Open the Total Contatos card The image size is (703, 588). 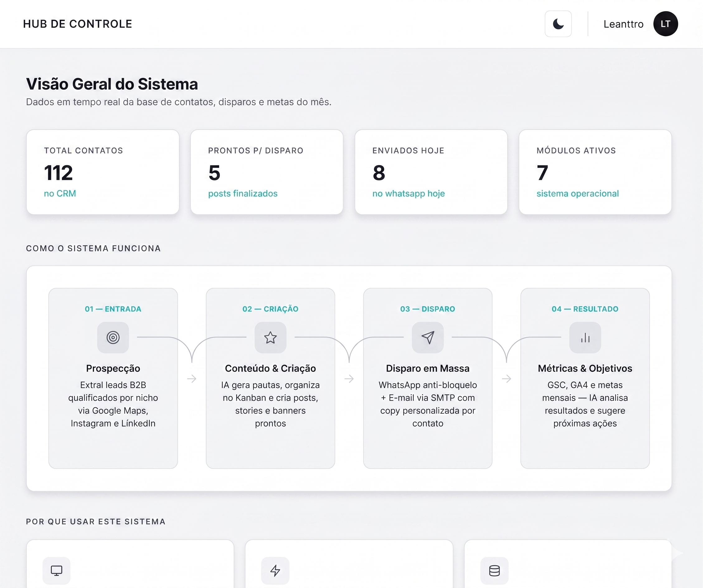pyautogui.click(x=102, y=172)
